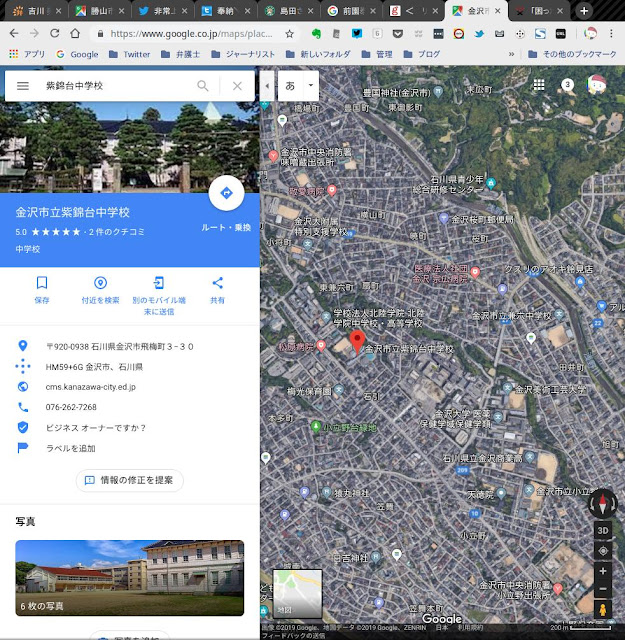The width and height of the screenshot is (625, 640).
Task: Click the browser forward arrow
Action: (34, 33)
